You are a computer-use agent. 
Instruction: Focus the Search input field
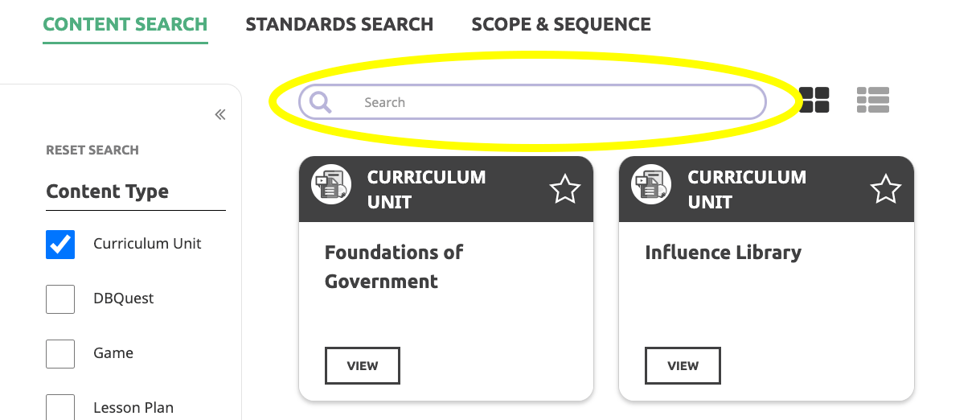click(532, 102)
